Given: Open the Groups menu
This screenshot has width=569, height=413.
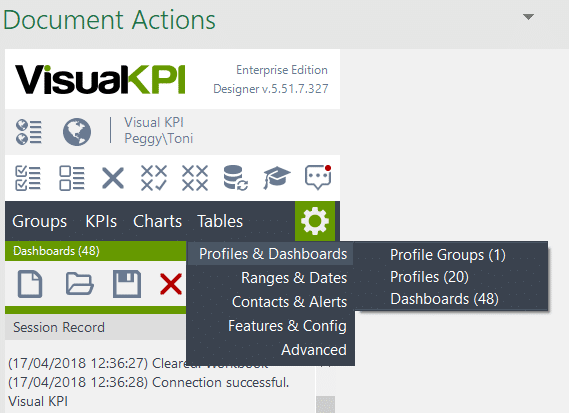Looking at the screenshot, I should point(40,221).
